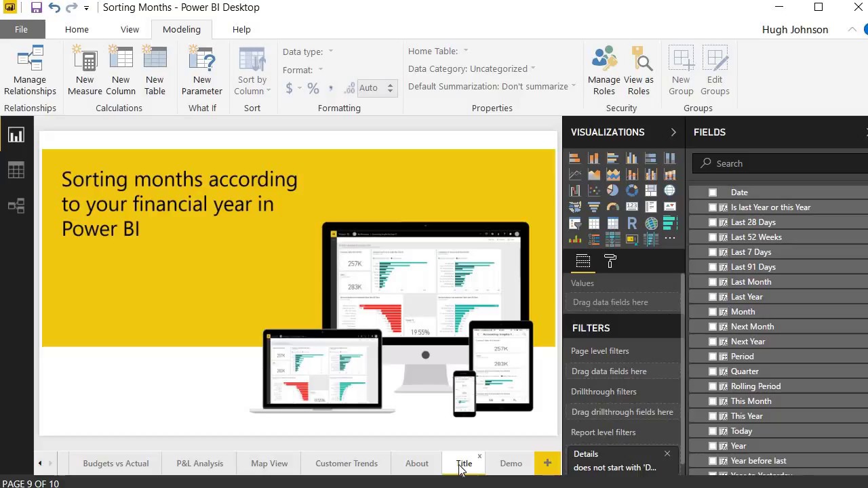Open the Format paint roller pane

coord(610,261)
